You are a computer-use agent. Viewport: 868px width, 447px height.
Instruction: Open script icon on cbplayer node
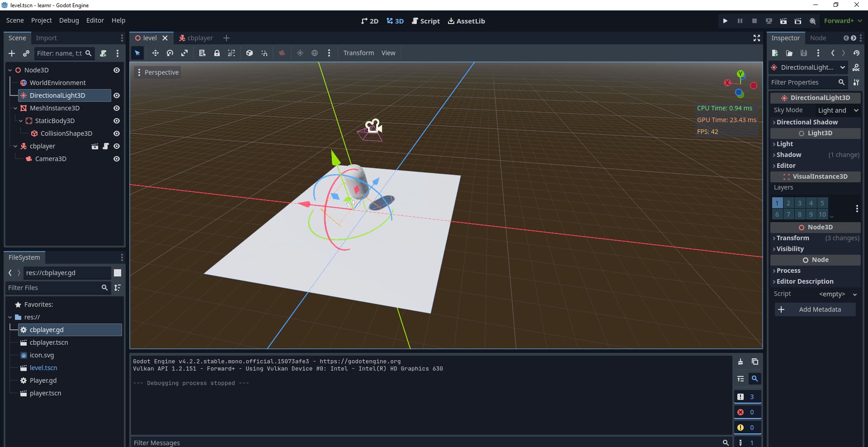pos(106,146)
